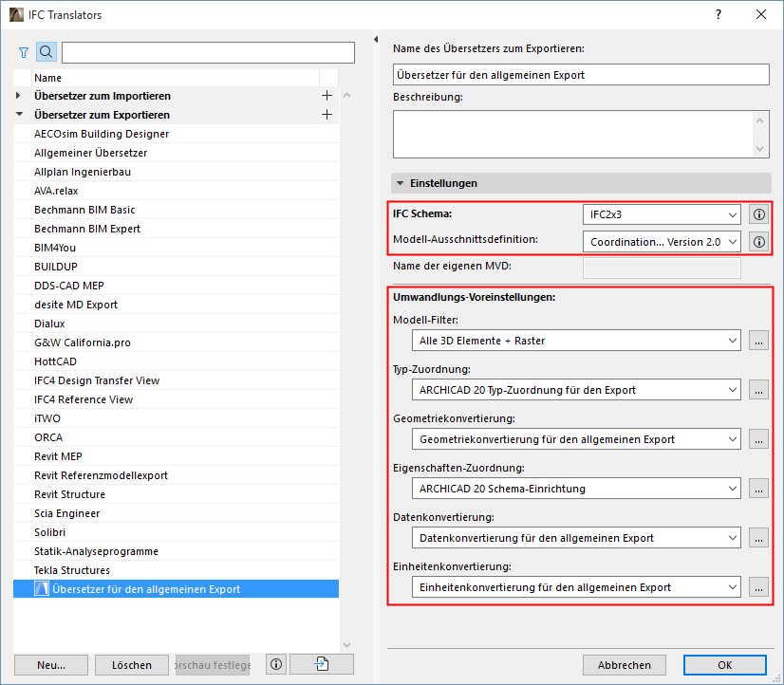Show info for IFC Schema
The height and width of the screenshot is (685, 784).
pyautogui.click(x=758, y=214)
